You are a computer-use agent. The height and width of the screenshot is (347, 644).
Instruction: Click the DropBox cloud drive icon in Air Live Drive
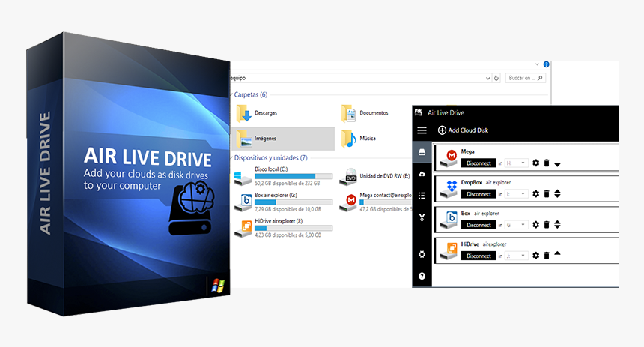click(448, 189)
